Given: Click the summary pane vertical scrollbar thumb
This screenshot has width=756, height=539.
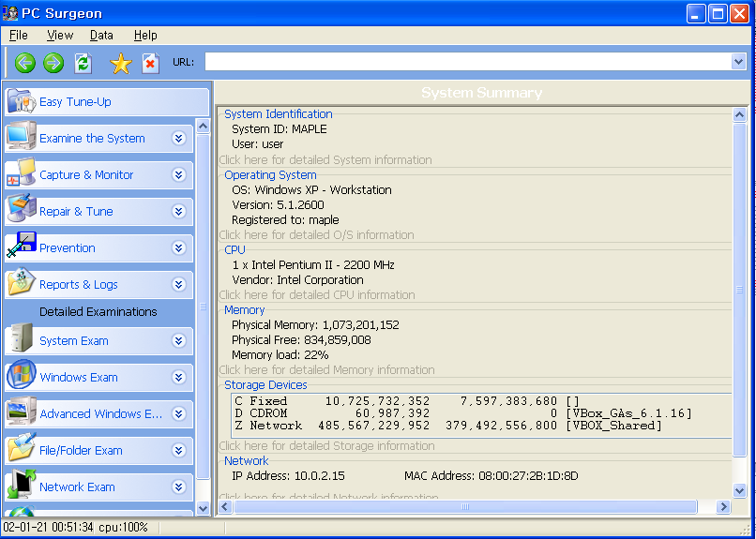Looking at the screenshot, I should click(x=739, y=289).
